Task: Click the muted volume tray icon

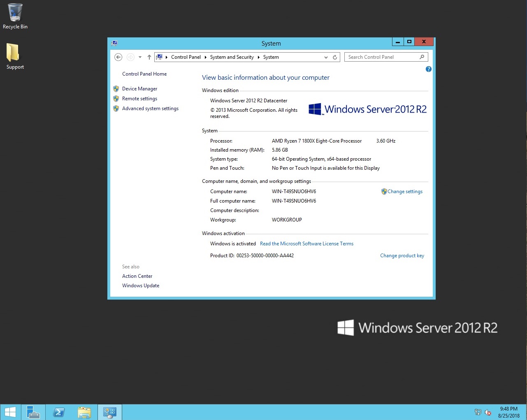Action: click(x=488, y=412)
